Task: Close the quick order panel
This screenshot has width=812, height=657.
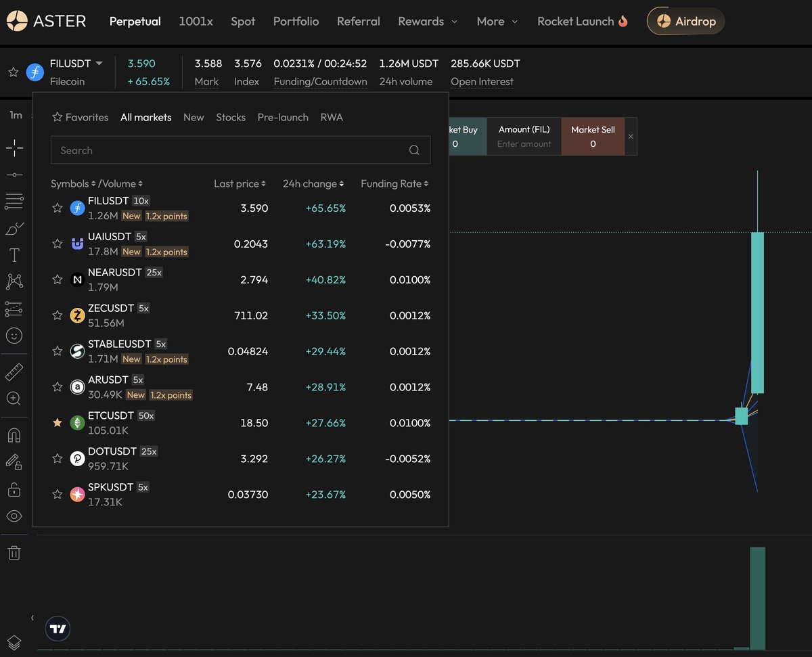Action: tap(631, 137)
